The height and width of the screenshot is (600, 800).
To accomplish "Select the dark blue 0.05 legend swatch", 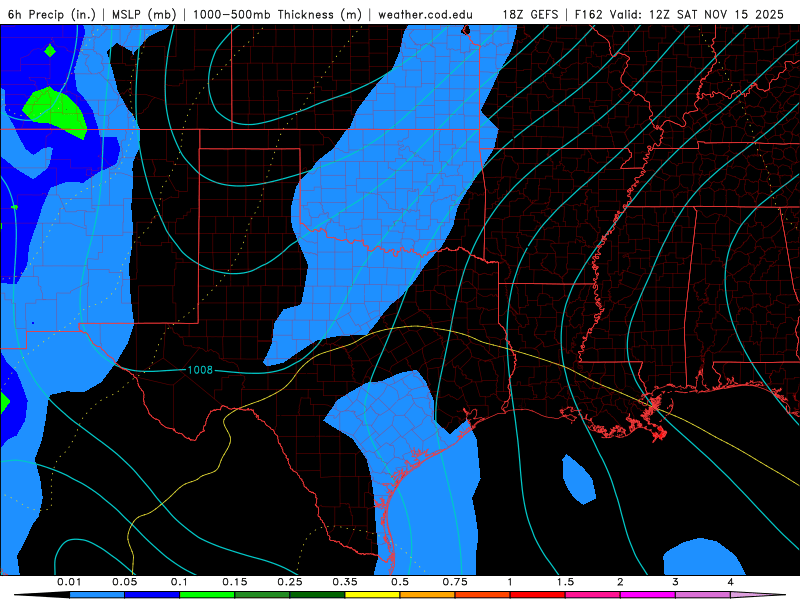I will [152, 595].
